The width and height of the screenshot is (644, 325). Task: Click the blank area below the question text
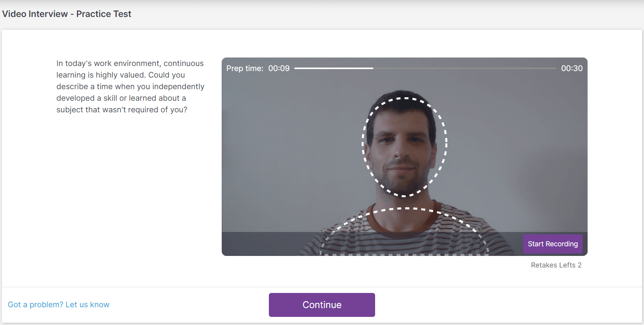pyautogui.click(x=130, y=193)
